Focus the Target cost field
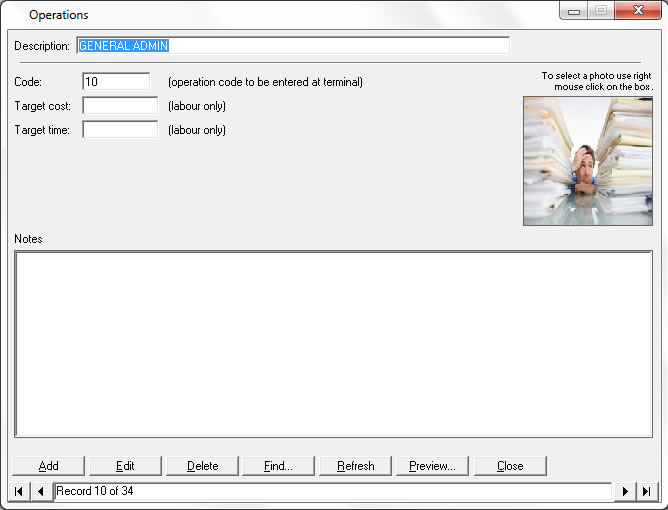The width and height of the screenshot is (668, 510). click(120, 106)
